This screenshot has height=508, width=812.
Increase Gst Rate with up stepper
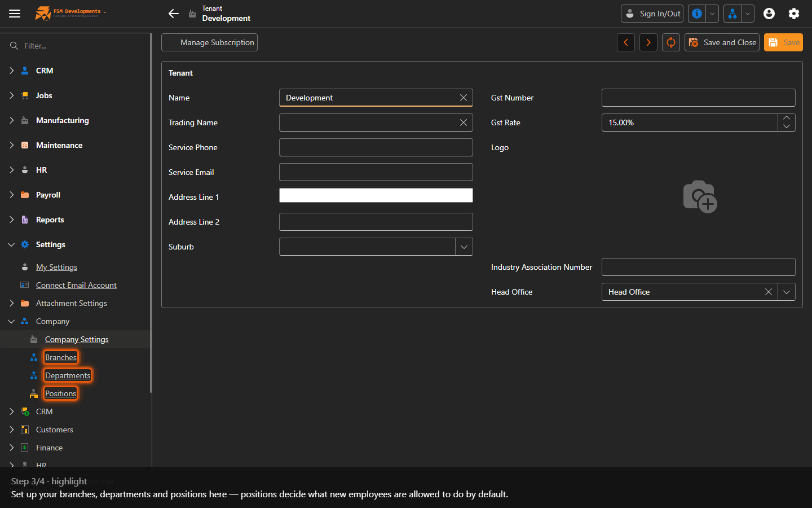coord(787,118)
